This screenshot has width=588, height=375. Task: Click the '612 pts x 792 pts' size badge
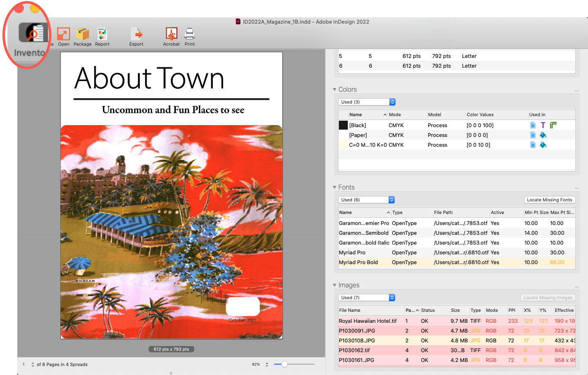tap(171, 349)
